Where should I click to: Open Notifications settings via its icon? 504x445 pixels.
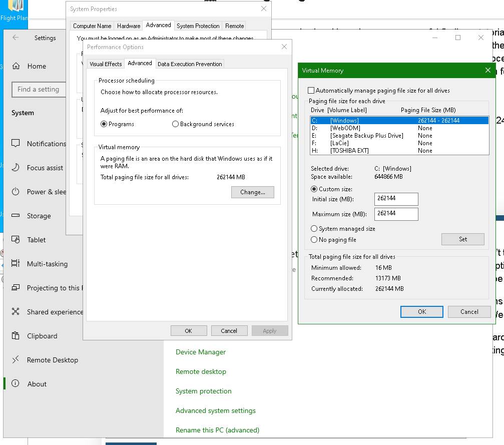pos(16,144)
